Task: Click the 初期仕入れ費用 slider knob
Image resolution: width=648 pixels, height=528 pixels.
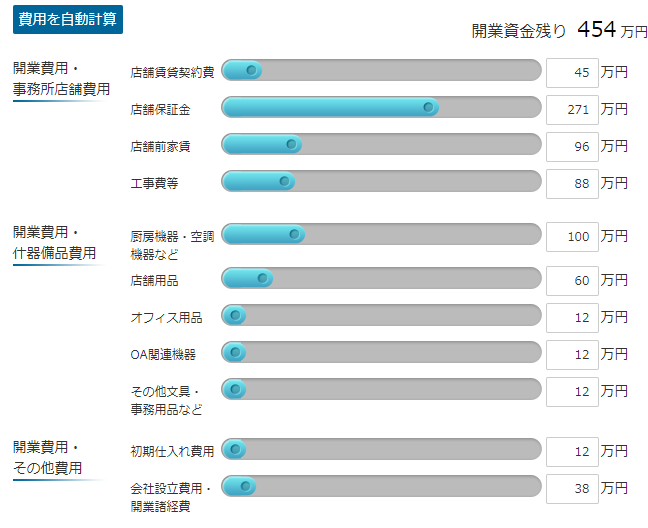Action: click(235, 449)
